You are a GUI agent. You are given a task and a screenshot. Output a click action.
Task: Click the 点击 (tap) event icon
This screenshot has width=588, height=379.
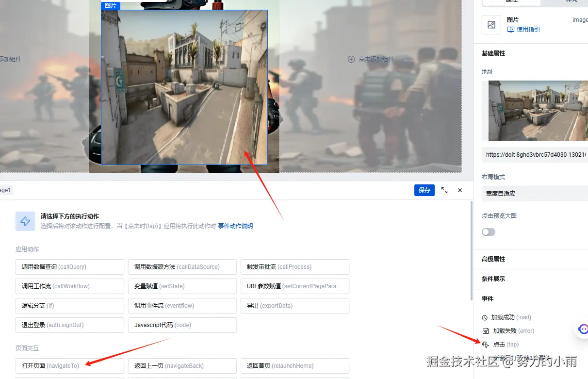[485, 345]
